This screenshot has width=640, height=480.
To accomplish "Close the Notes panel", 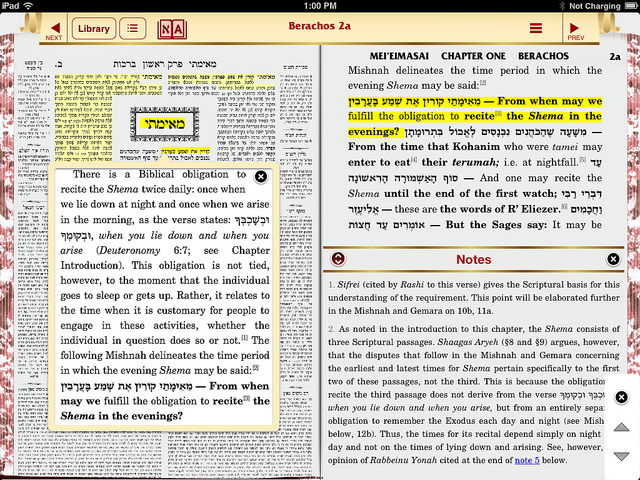I will pos(613,259).
